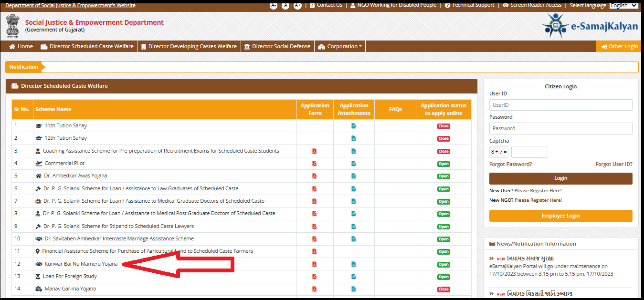Open PDF form for Manav Garima Yojana
The image size is (644, 300).
(x=315, y=289)
